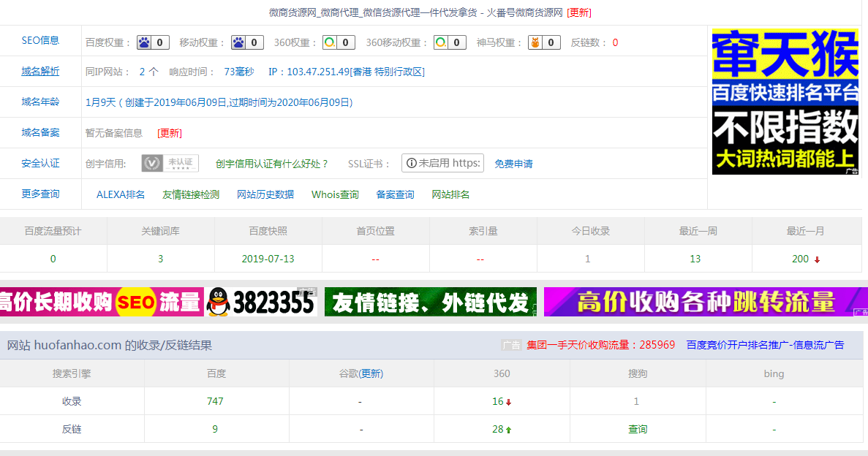This screenshot has height=456, width=868.
Task: Click the 360 weight ring icon
Action: coord(330,42)
